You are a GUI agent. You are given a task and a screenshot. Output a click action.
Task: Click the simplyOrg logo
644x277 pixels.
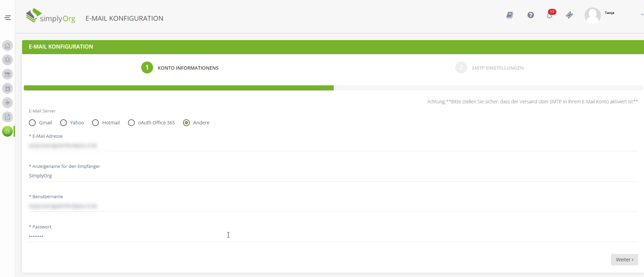click(x=51, y=16)
